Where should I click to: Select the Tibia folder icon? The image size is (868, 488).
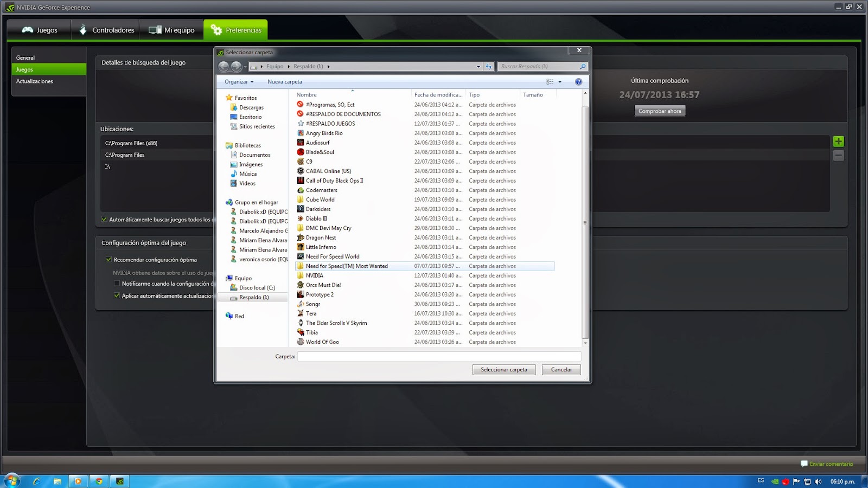coord(301,332)
